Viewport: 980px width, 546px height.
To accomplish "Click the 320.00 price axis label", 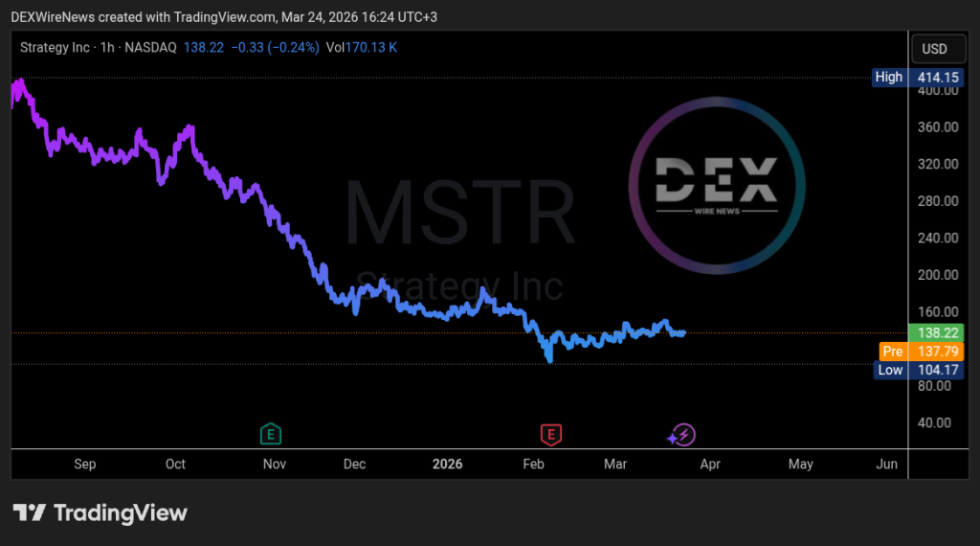I will [938, 164].
